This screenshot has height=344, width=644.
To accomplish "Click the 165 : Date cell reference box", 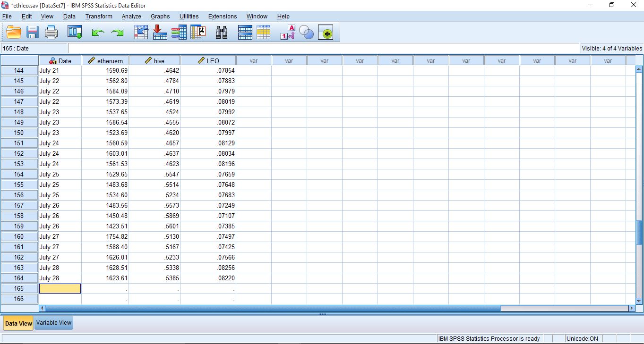I will (34, 48).
